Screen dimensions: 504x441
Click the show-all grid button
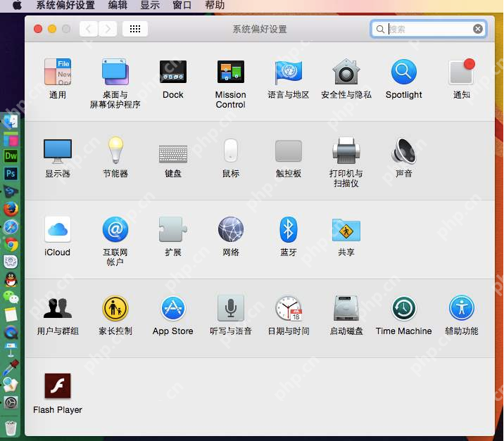[135, 29]
